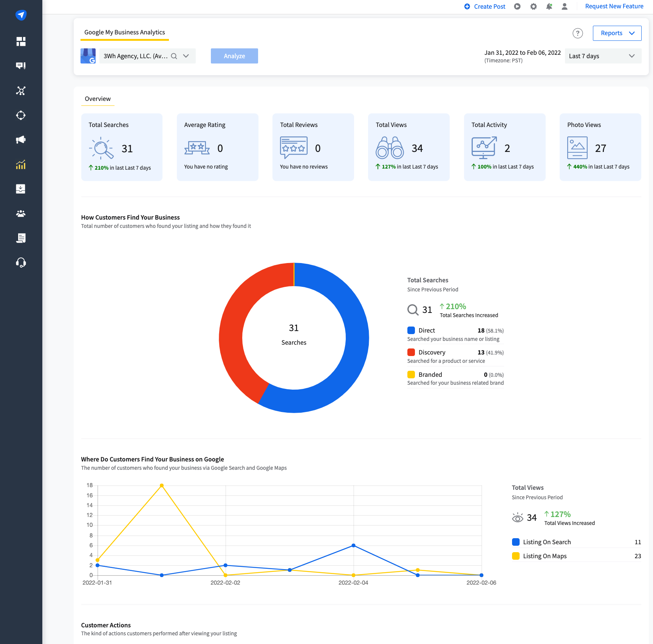
Task: Select the Overview tab
Action: click(x=98, y=99)
